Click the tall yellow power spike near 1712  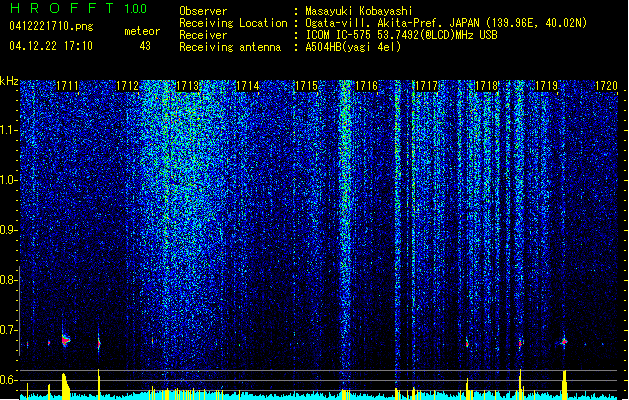[x=99, y=384]
